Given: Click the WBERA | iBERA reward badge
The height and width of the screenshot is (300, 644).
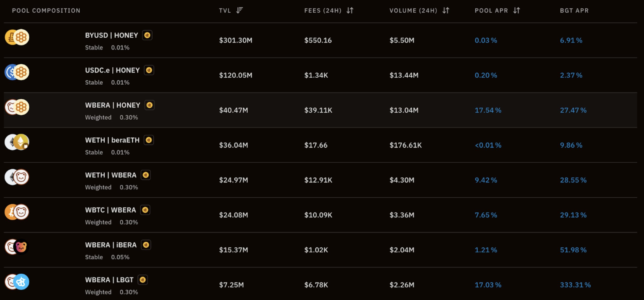Looking at the screenshot, I should 146,245.
